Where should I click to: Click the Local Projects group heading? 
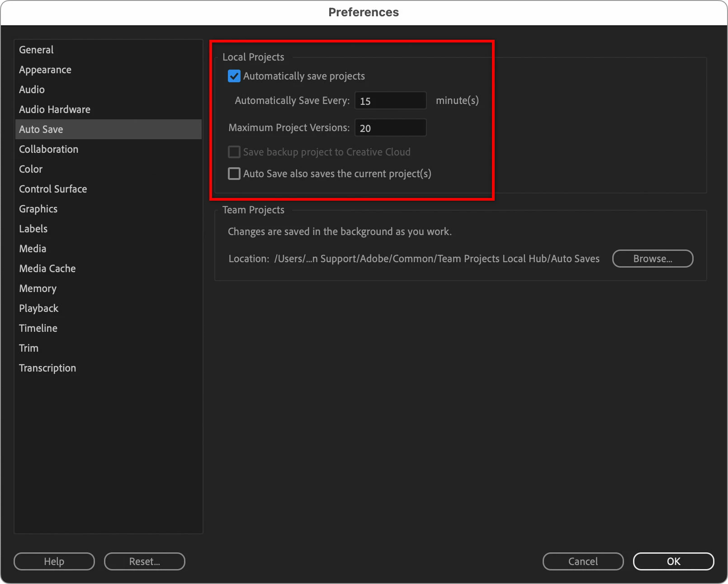click(253, 57)
